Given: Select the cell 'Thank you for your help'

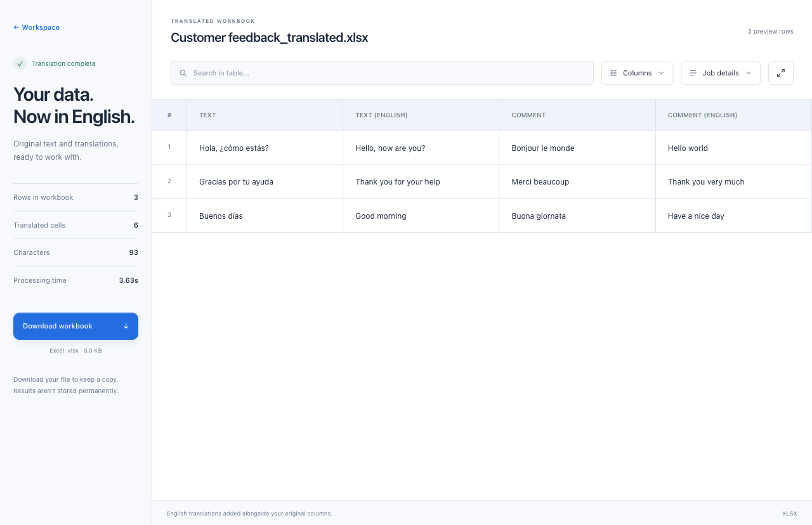Looking at the screenshot, I should click(x=421, y=182).
